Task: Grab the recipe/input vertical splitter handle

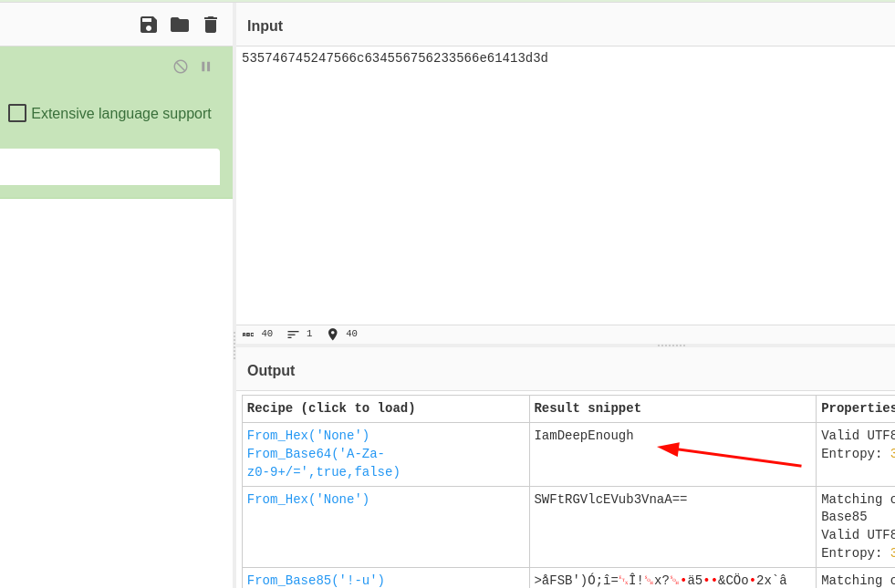Action: [x=234, y=345]
